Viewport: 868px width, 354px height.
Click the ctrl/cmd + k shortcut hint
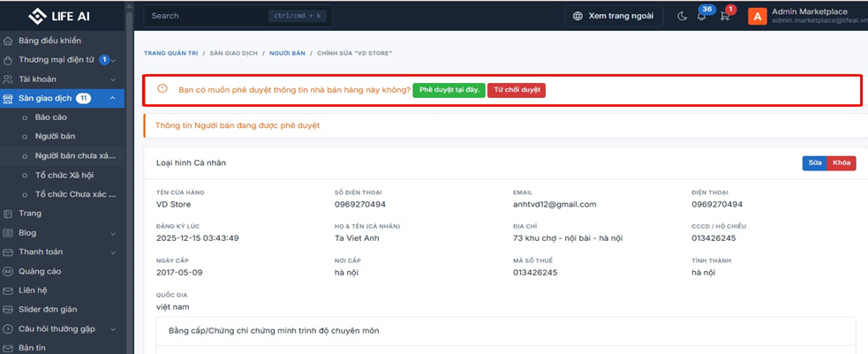(298, 16)
